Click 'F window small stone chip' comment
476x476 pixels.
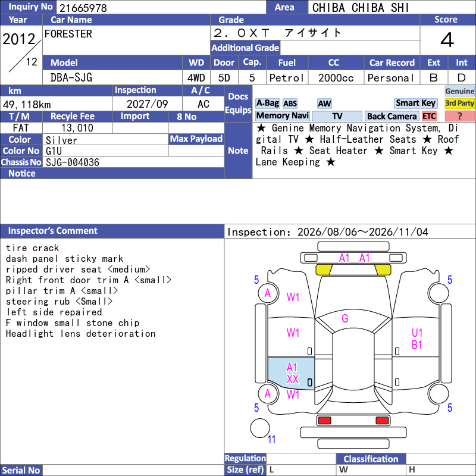click(73, 322)
